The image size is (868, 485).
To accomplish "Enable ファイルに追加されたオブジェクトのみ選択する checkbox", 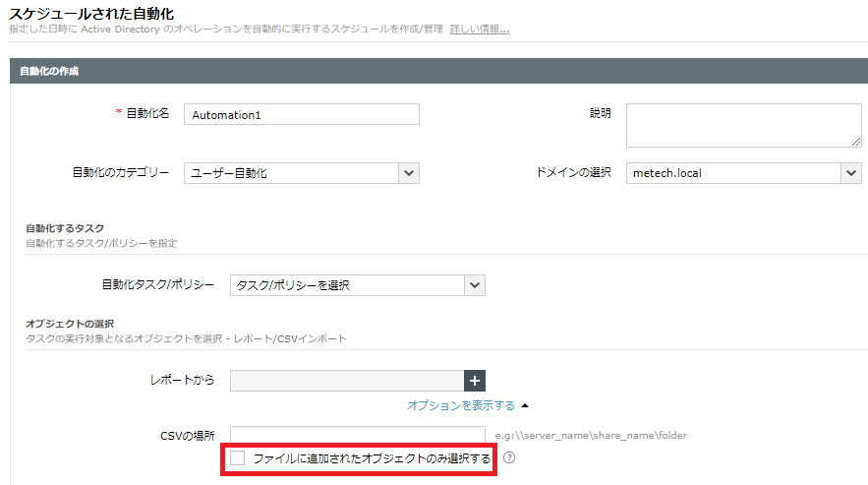I will coord(238,457).
